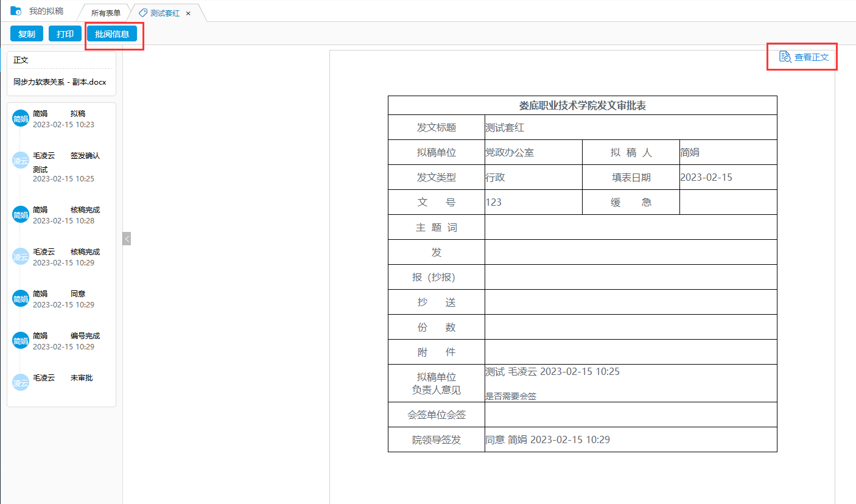Click 凌云 avatar beside 签发确认 step
856x504 pixels.
[21, 161]
